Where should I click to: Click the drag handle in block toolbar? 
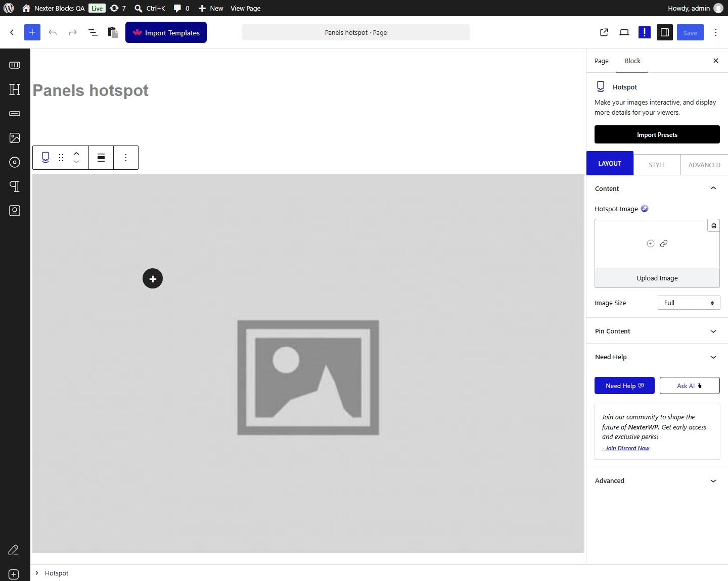pyautogui.click(x=61, y=158)
